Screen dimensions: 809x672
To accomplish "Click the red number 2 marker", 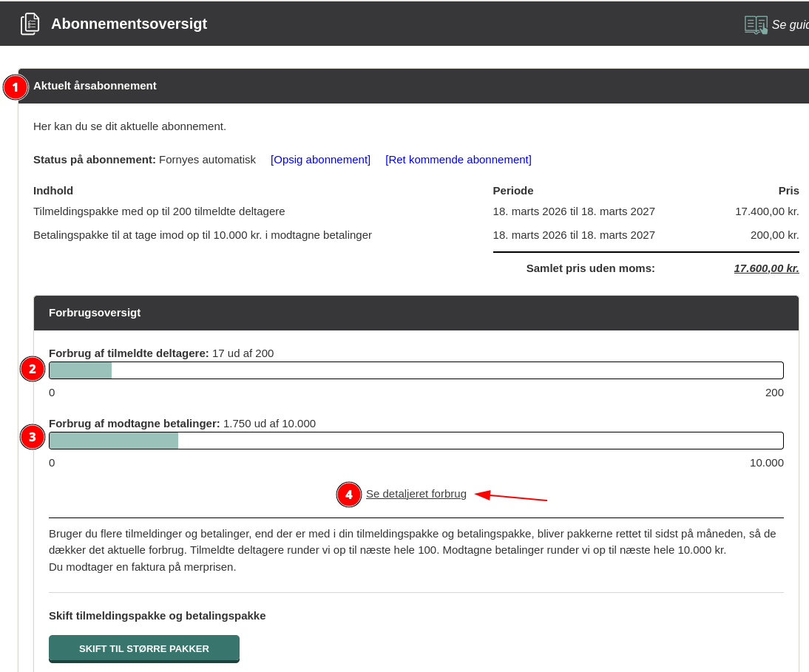I will tap(33, 369).
